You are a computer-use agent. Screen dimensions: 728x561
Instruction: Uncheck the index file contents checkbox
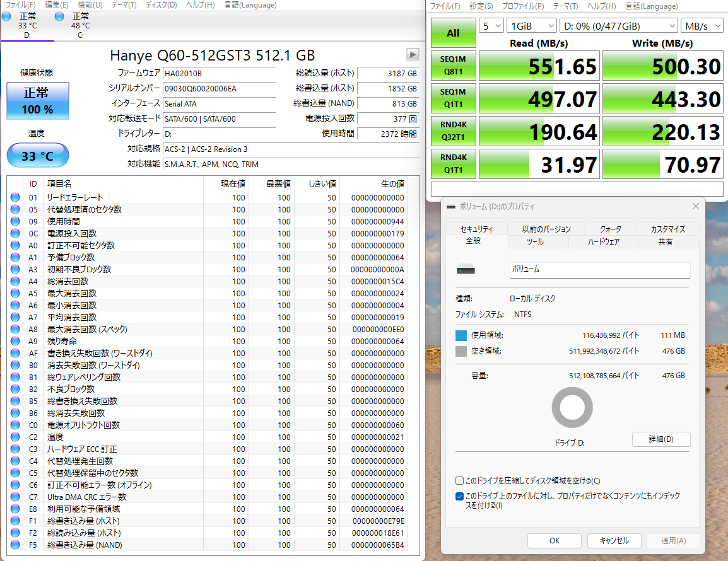pyautogui.click(x=460, y=496)
